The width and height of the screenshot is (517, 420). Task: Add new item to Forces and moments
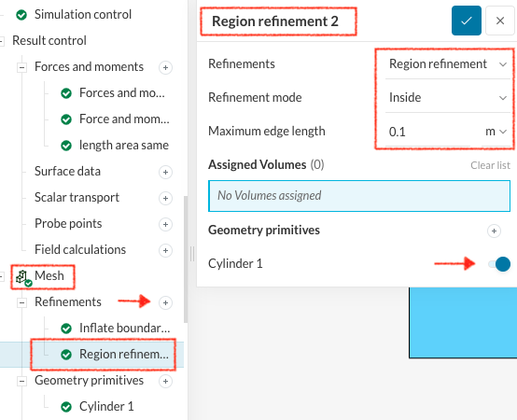[165, 67]
